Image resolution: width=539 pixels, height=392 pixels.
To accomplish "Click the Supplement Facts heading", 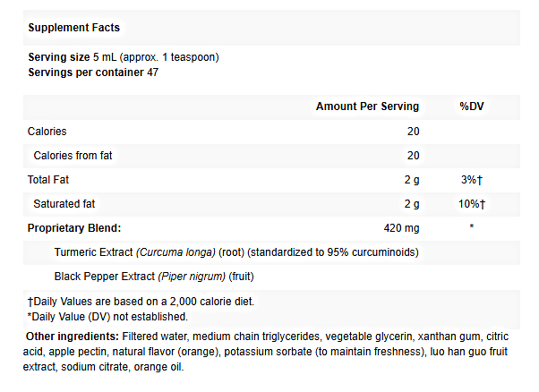I will [x=74, y=29].
